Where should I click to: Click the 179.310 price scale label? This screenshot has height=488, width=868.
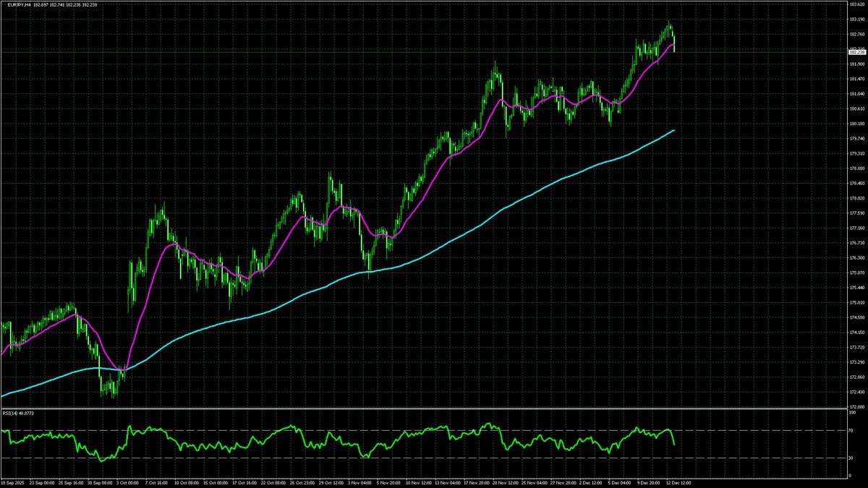click(x=856, y=153)
